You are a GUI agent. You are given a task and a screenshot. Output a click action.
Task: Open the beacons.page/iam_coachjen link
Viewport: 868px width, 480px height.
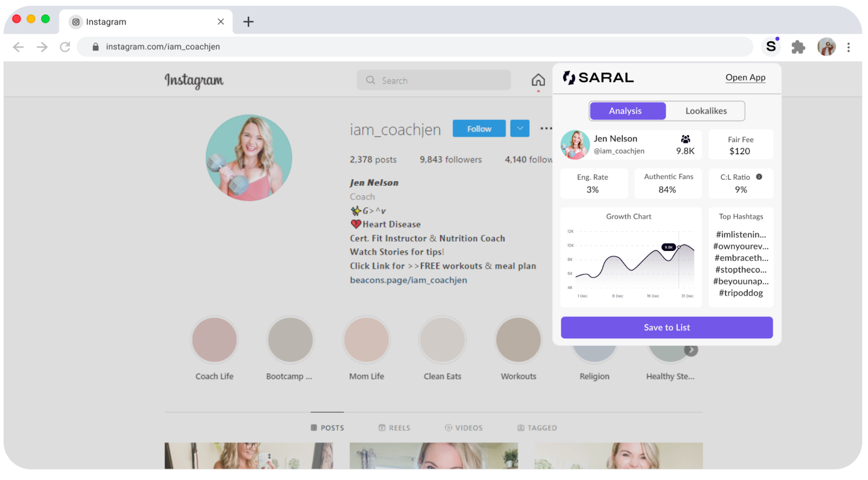click(x=409, y=280)
